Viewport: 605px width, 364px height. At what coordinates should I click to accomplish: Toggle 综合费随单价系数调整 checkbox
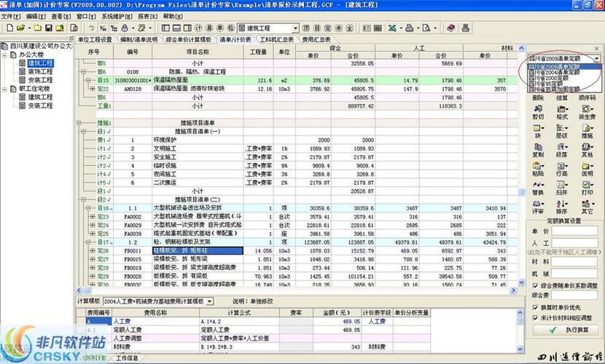click(x=535, y=286)
